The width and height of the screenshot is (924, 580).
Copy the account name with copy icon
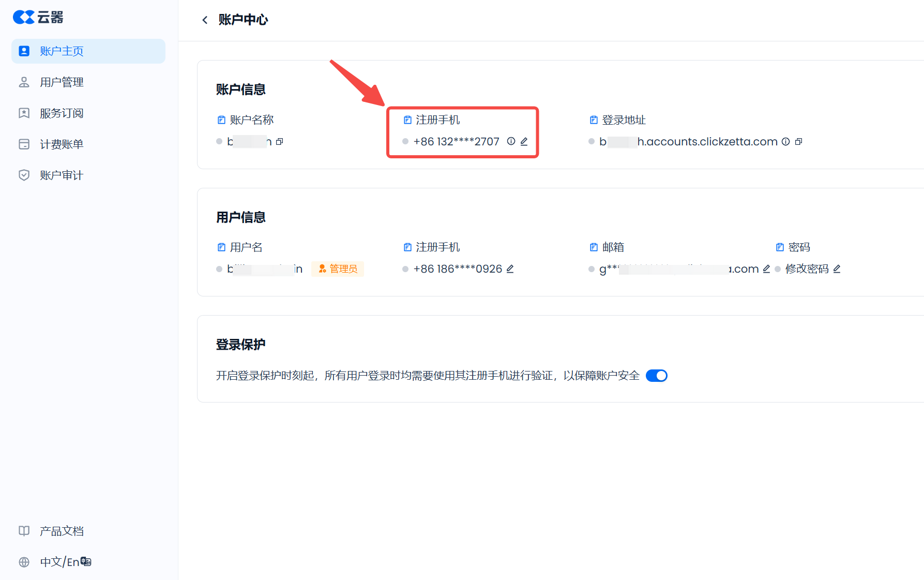[x=280, y=142]
